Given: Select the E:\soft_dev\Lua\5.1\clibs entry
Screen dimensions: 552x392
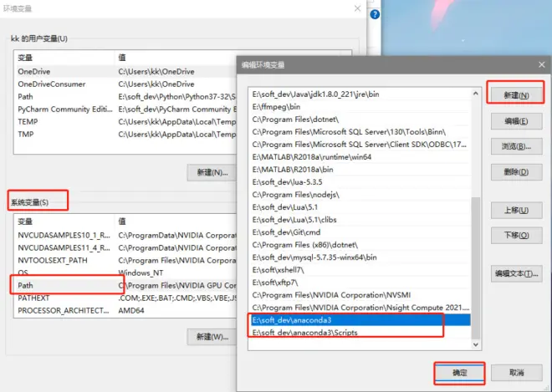Looking at the screenshot, I should tap(359, 220).
